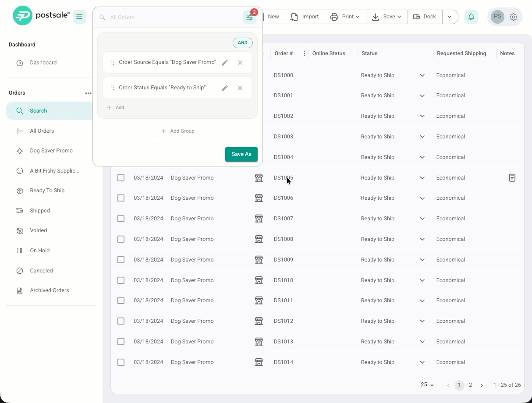Click the Dock toolbar button
Image resolution: width=532 pixels, height=403 pixels.
click(425, 17)
